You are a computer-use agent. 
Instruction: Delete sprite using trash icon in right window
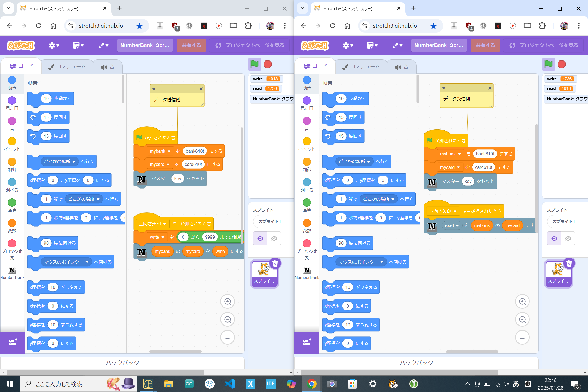(x=569, y=264)
